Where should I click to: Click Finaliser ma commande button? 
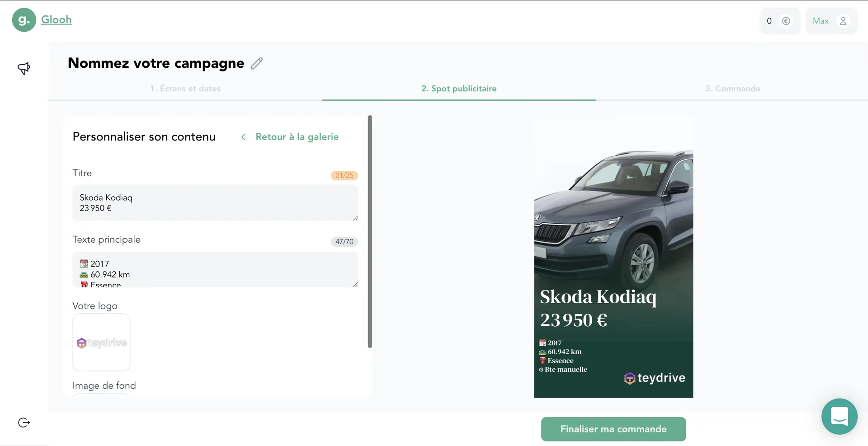click(x=613, y=429)
